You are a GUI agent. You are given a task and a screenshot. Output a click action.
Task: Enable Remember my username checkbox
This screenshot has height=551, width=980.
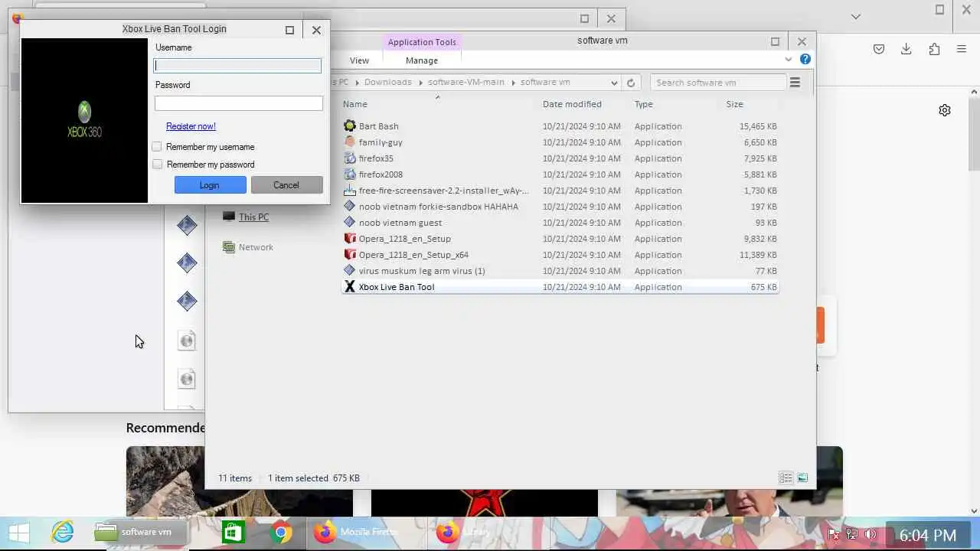157,147
